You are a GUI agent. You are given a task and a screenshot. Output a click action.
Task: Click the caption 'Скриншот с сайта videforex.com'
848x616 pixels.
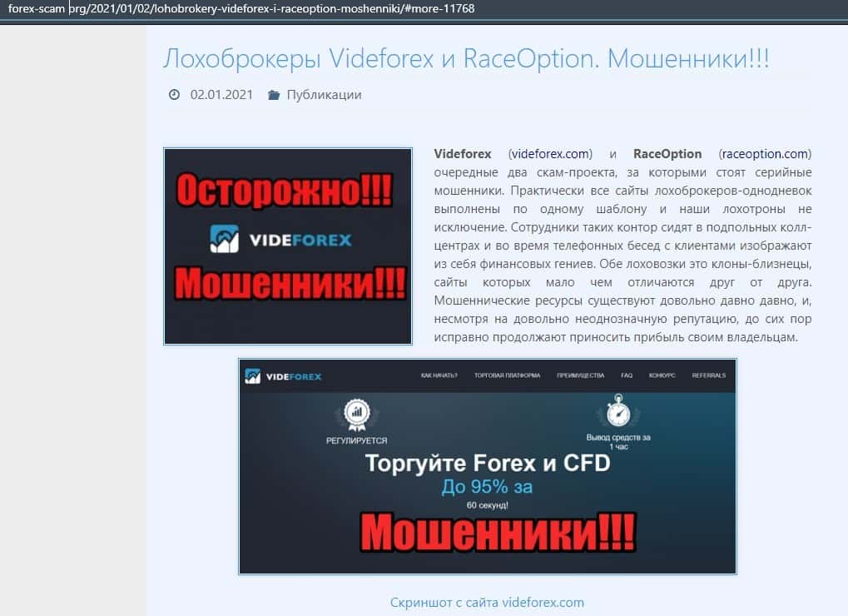(488, 603)
